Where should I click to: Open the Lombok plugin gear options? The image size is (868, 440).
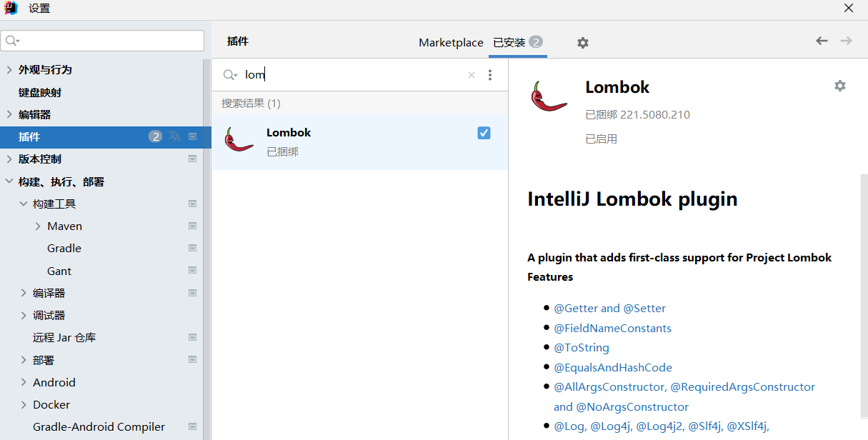tap(840, 86)
